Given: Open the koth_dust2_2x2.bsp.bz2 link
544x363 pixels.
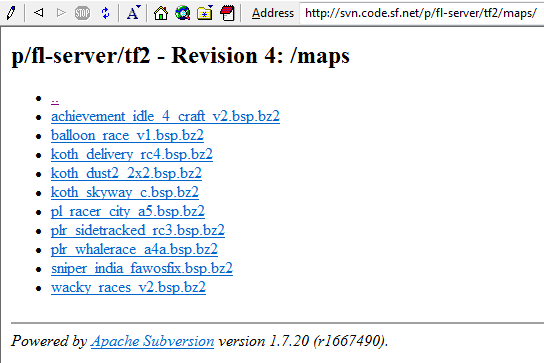Looking at the screenshot, I should point(126,173).
